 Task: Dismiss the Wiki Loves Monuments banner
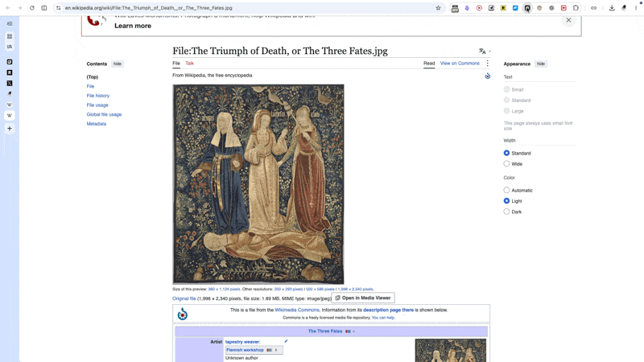(568, 20)
